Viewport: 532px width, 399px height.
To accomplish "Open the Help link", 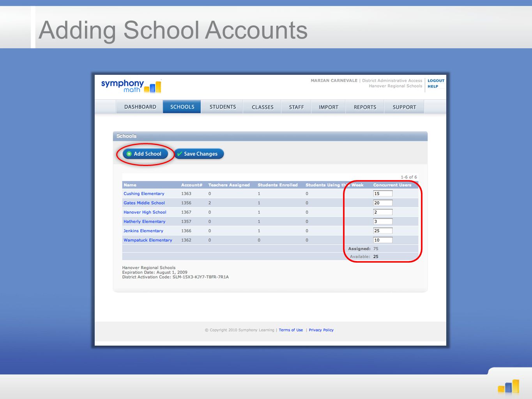I will [433, 87].
